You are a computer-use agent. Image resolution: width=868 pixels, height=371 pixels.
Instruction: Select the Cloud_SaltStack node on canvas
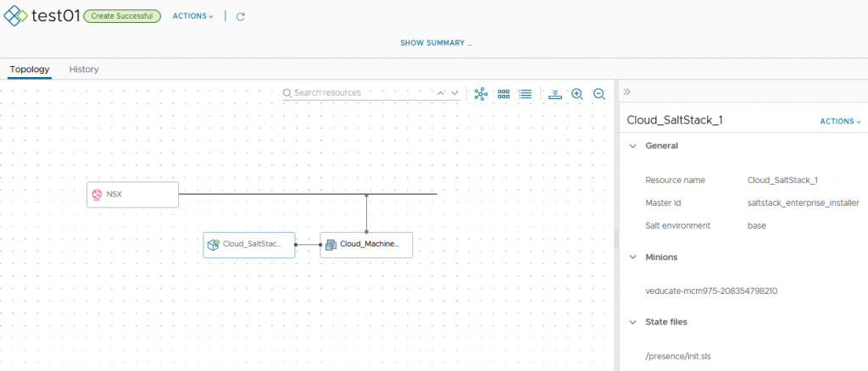249,245
